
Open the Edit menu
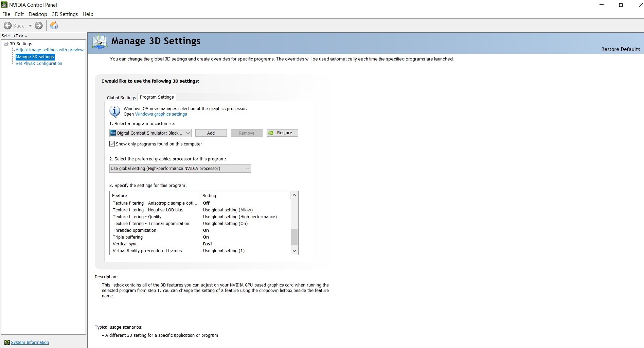coord(19,14)
